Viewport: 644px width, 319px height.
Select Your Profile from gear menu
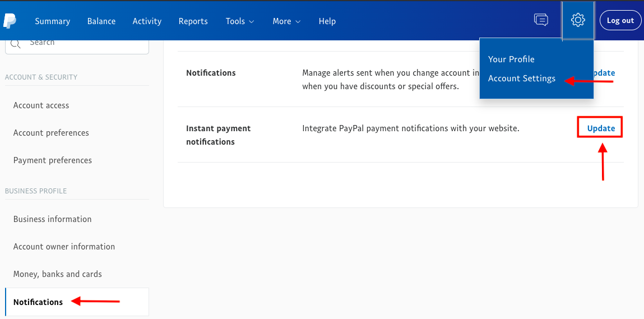[x=511, y=59]
